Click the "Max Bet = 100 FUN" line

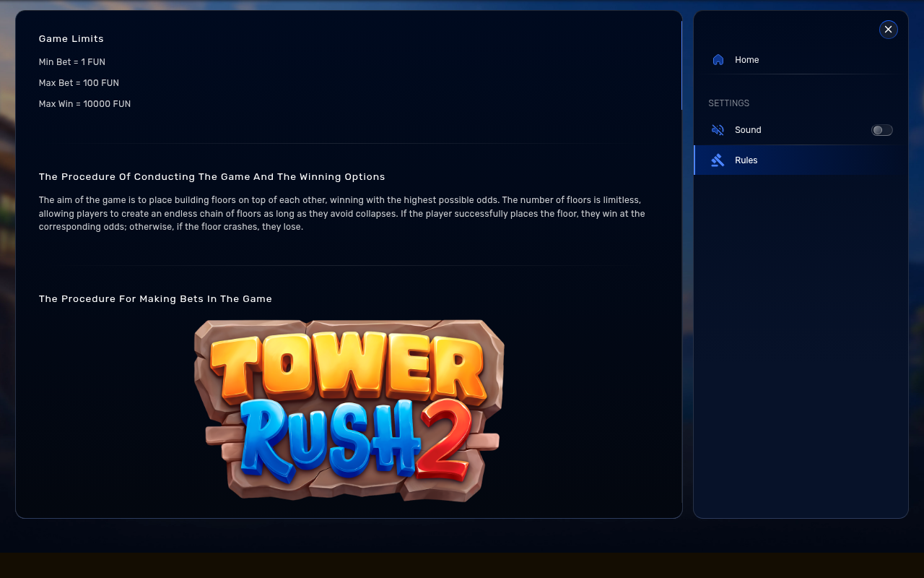click(79, 83)
